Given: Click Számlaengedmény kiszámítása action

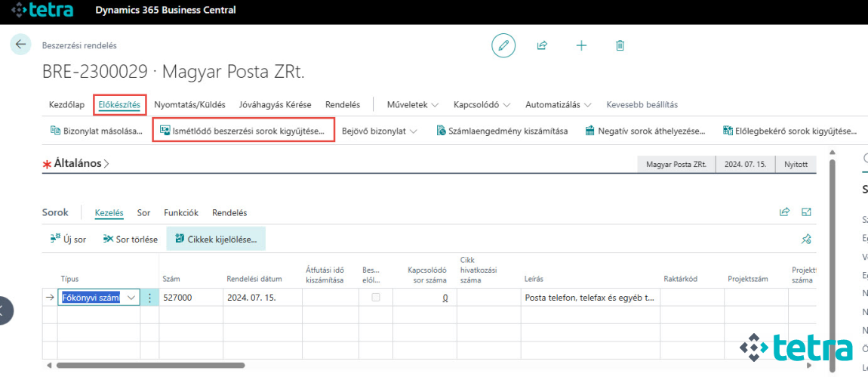Looking at the screenshot, I should click(502, 131).
